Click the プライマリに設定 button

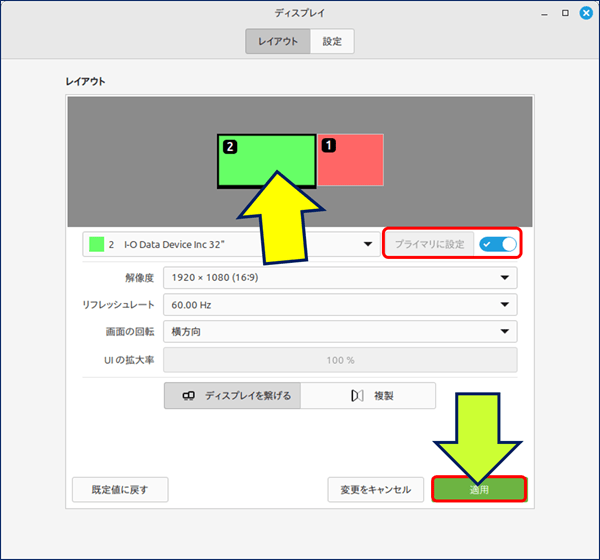coord(429,244)
